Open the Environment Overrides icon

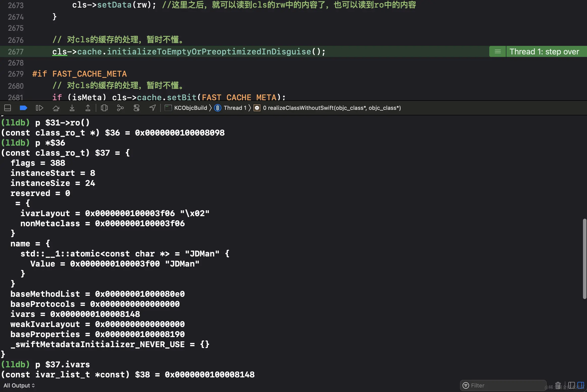tap(137, 108)
